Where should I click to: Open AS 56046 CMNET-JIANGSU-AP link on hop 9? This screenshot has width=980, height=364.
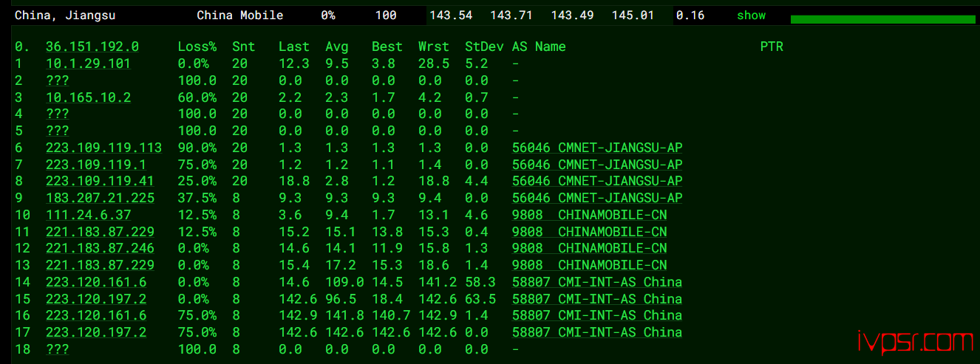tap(597, 198)
